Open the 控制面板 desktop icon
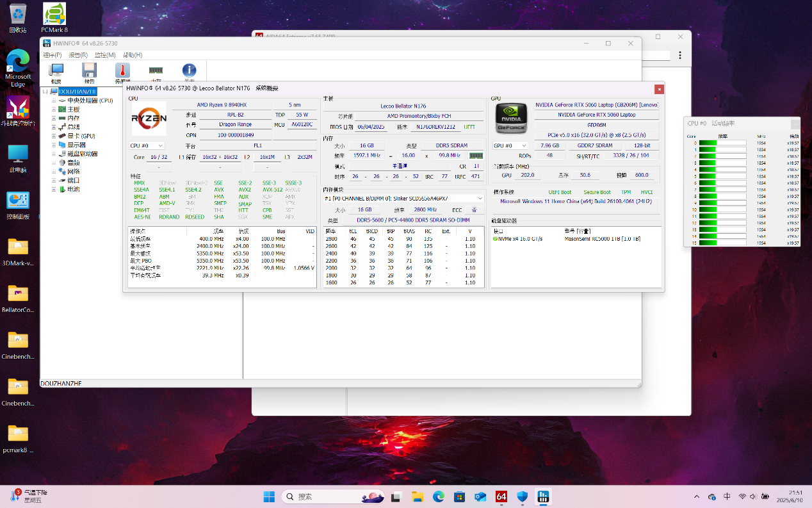The width and height of the screenshot is (812, 508). click(18, 205)
